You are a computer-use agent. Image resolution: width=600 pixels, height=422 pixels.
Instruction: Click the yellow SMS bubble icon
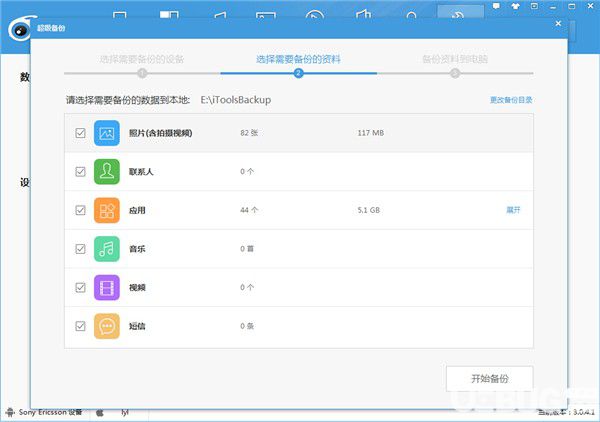[x=107, y=326]
